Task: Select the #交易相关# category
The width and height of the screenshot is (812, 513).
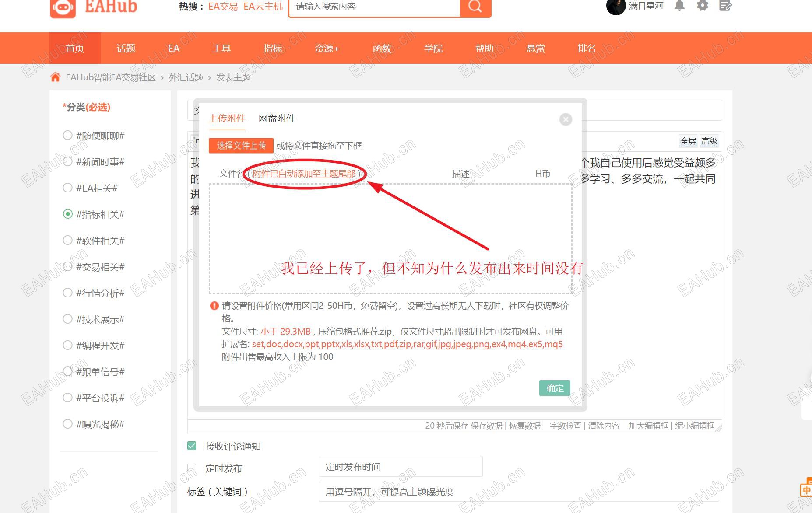Action: point(67,267)
